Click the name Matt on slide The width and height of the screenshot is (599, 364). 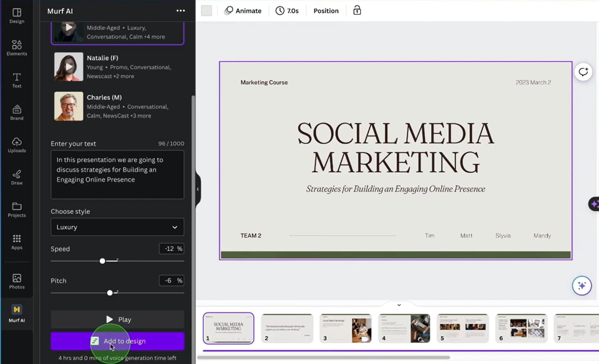466,236
